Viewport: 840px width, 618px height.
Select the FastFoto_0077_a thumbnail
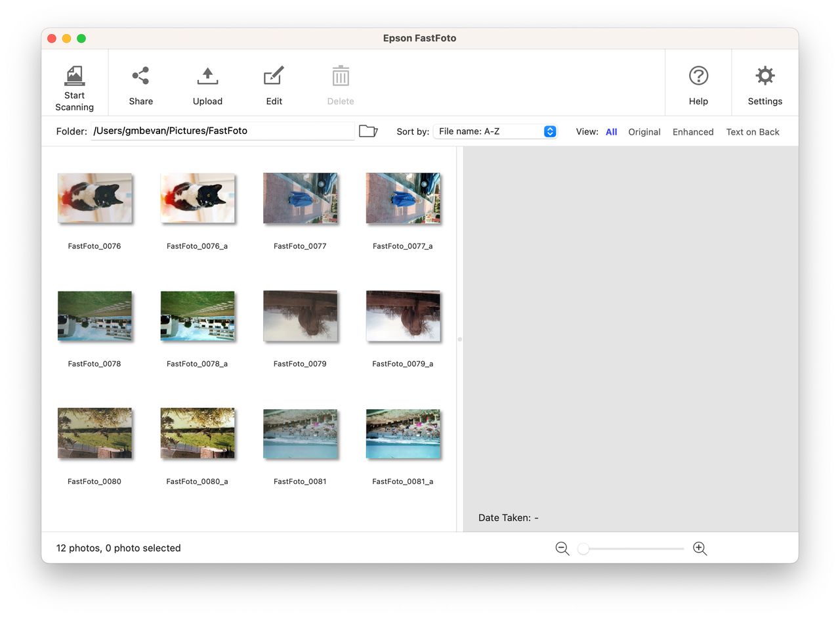pos(403,198)
